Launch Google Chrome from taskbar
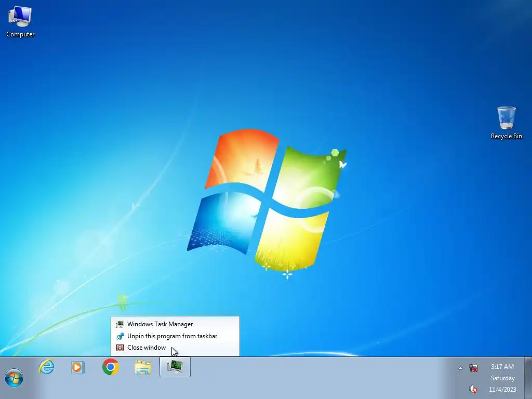The image size is (532, 399). pos(110,367)
